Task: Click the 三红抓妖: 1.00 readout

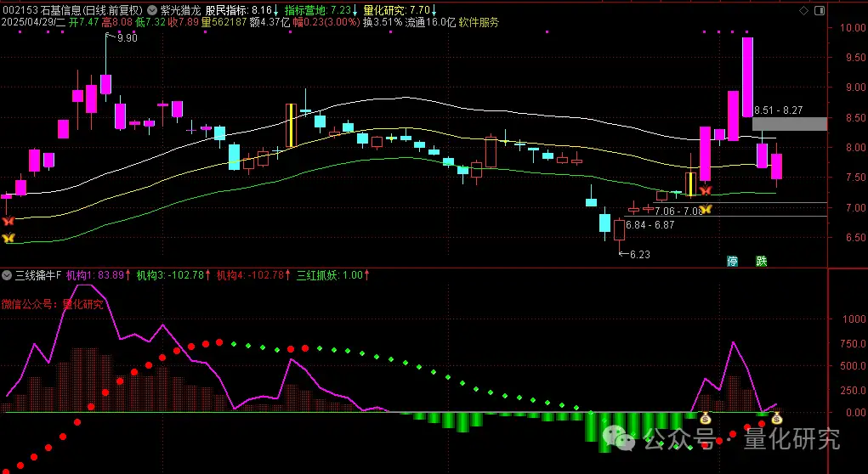Action: 329,275
